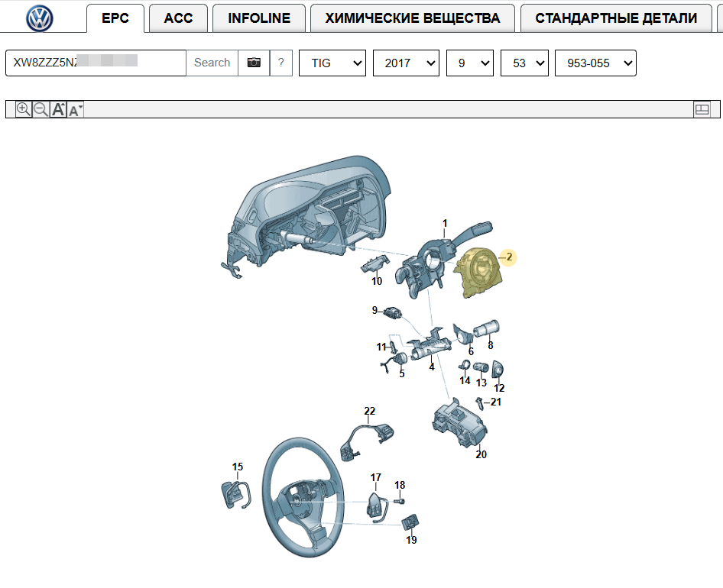Click the zoom out magnifier icon

pyautogui.click(x=41, y=110)
